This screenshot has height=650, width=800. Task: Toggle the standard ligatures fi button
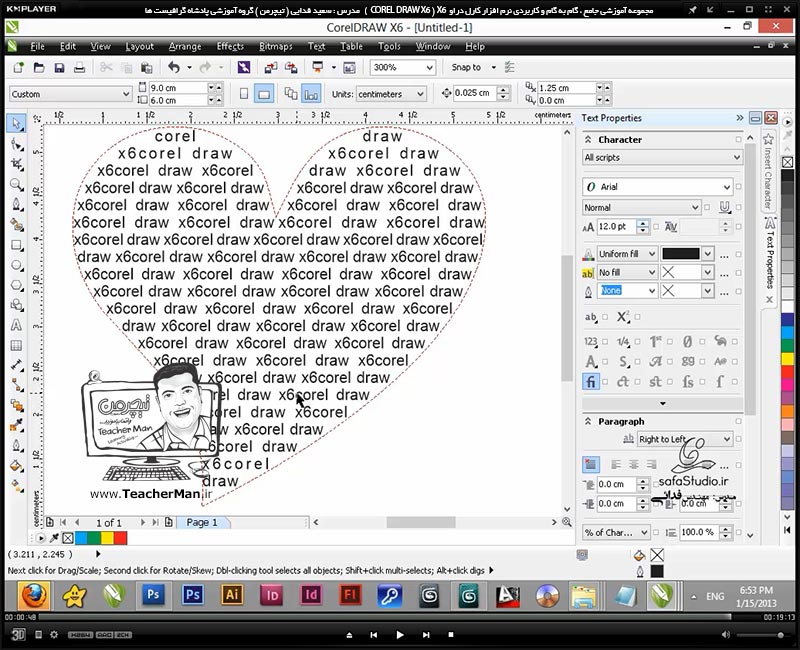click(x=591, y=382)
